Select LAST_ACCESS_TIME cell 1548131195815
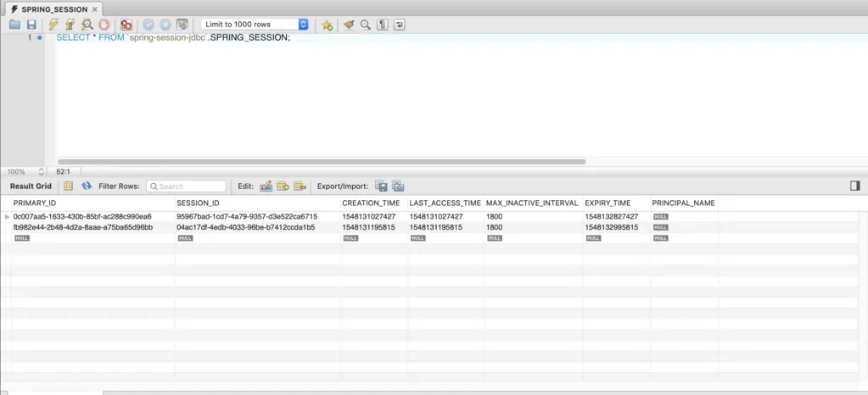 tap(445, 227)
